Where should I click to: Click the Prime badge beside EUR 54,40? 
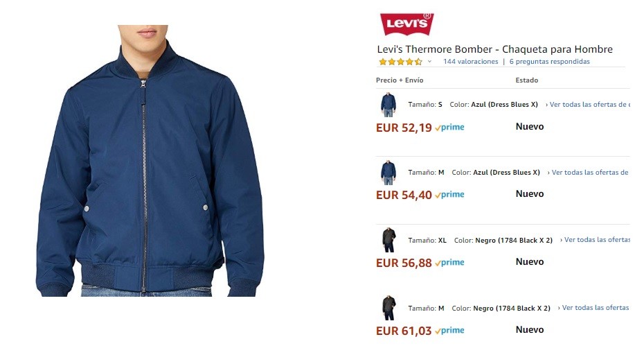click(449, 195)
